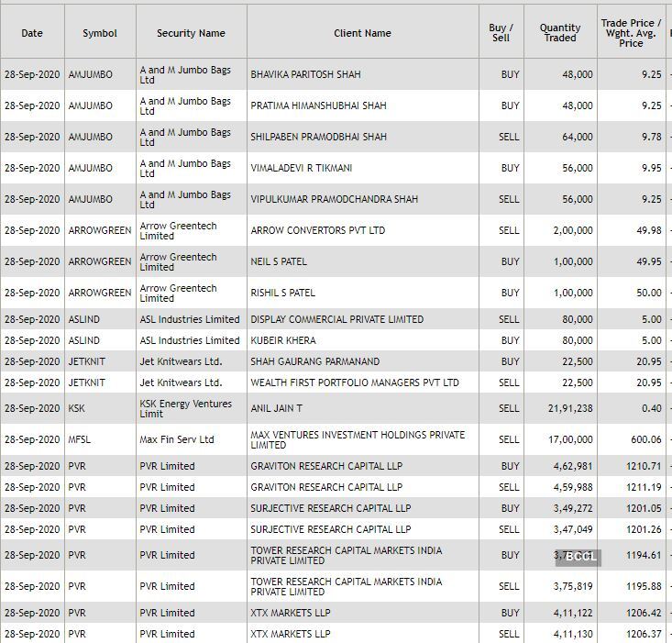The height and width of the screenshot is (643, 672).
Task: Click trade price 1210.71
Action: pyautogui.click(x=644, y=466)
